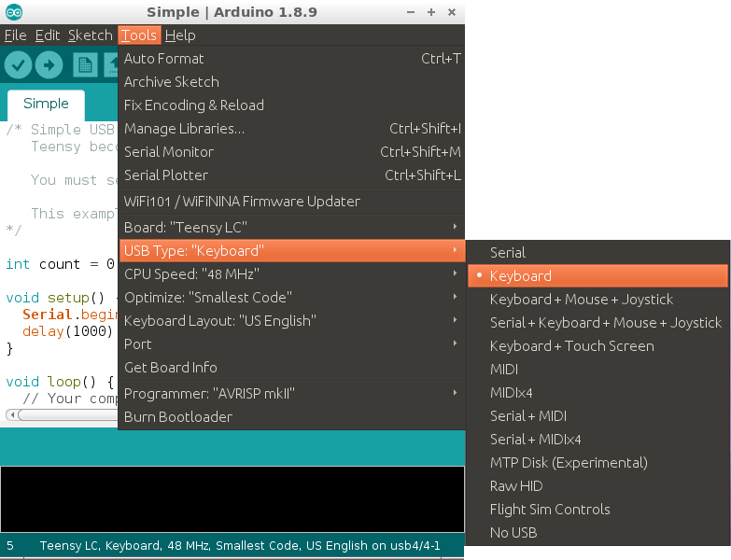Select Serial + MIDIx4 option
Image resolution: width=731 pixels, height=560 pixels.
tap(597, 439)
